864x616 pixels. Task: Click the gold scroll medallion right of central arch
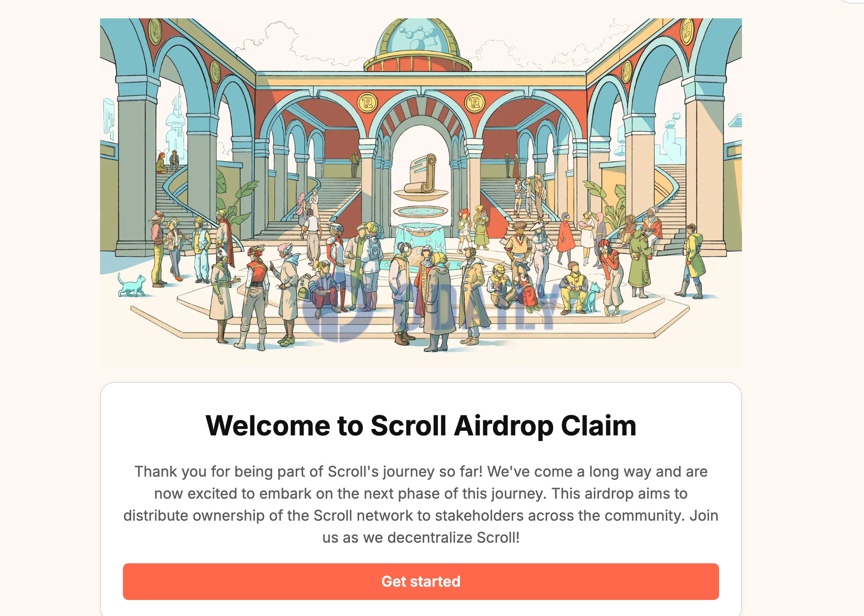tap(474, 103)
